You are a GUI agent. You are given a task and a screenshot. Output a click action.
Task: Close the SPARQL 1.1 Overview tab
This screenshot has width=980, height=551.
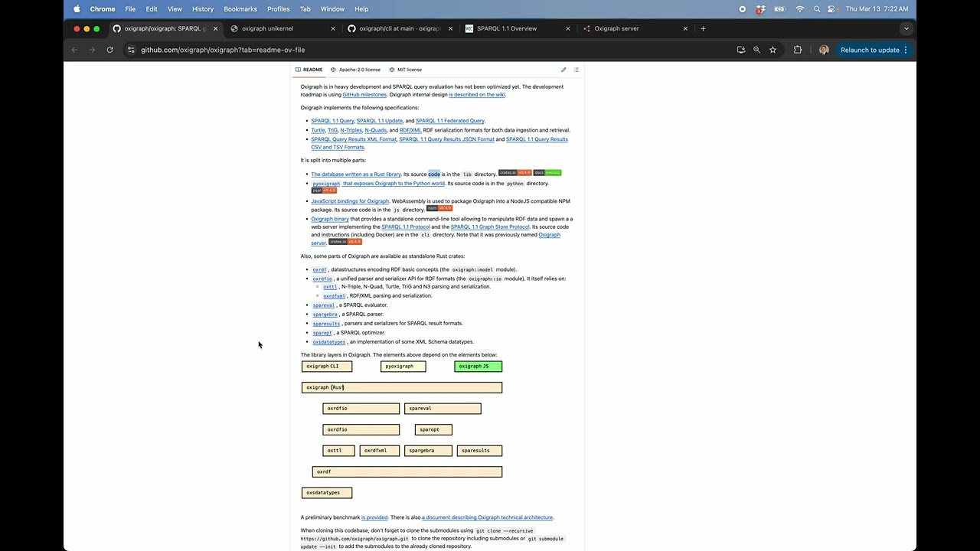pos(567,28)
